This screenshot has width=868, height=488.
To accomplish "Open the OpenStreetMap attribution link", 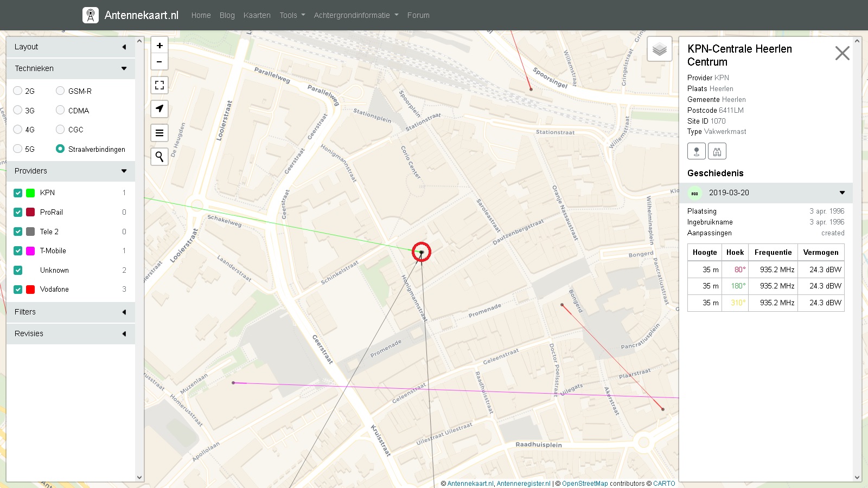I will point(585,484).
